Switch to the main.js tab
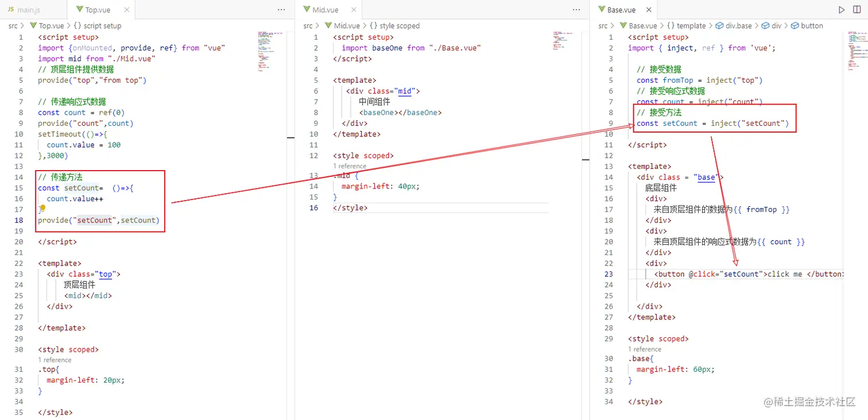The width and height of the screenshot is (868, 420). pos(33,10)
